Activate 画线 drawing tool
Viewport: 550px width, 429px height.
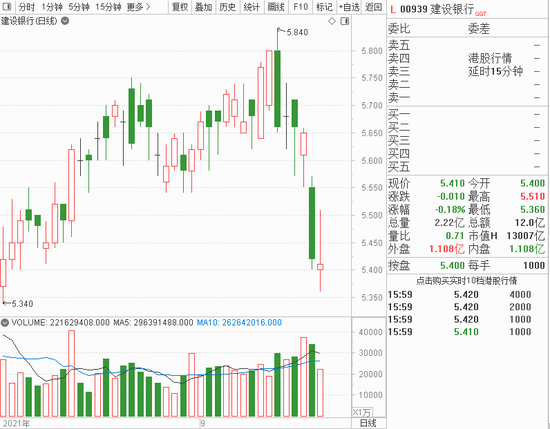pyautogui.click(x=276, y=7)
